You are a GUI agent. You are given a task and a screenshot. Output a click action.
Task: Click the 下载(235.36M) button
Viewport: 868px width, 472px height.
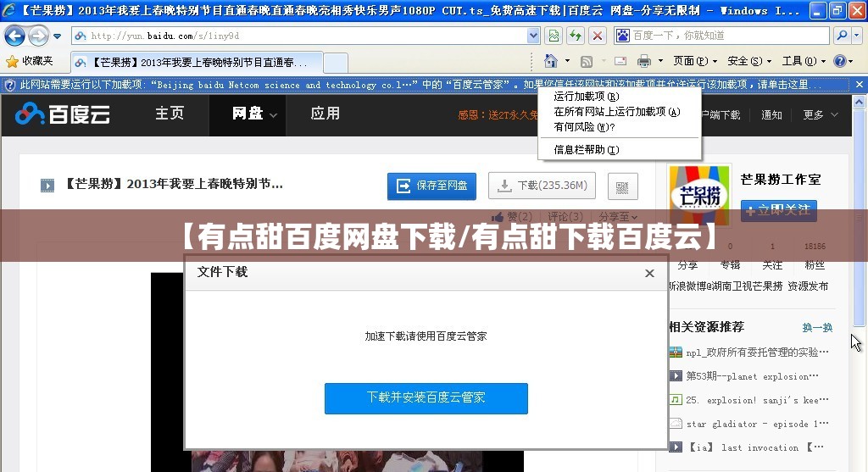tap(542, 186)
